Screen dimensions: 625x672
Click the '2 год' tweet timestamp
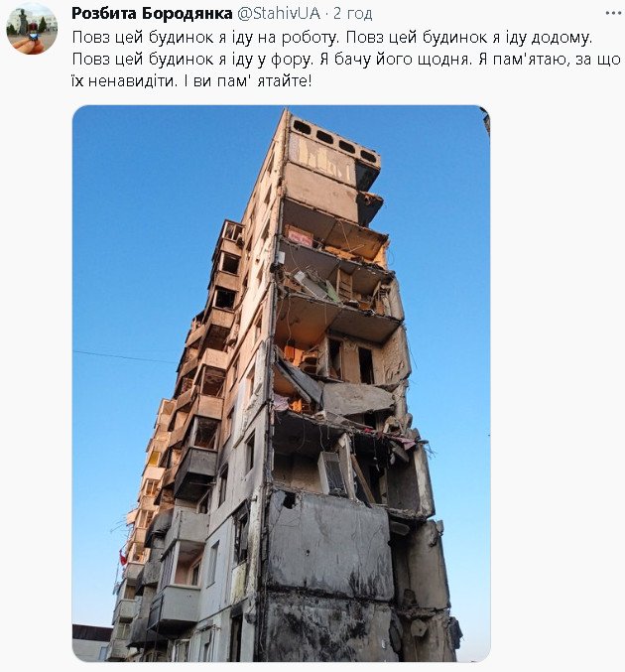point(352,13)
